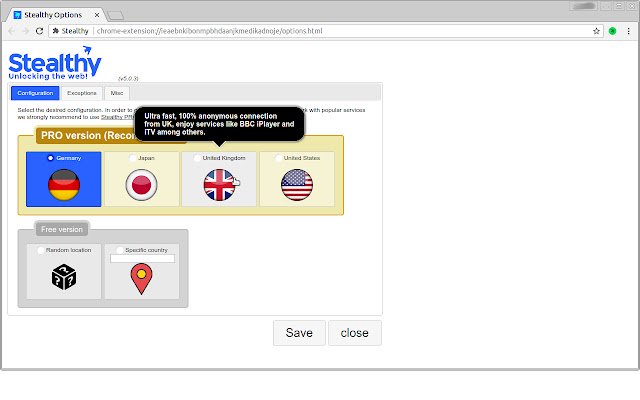Select the Germany radio button
The height and width of the screenshot is (400, 640).
[x=50, y=158]
